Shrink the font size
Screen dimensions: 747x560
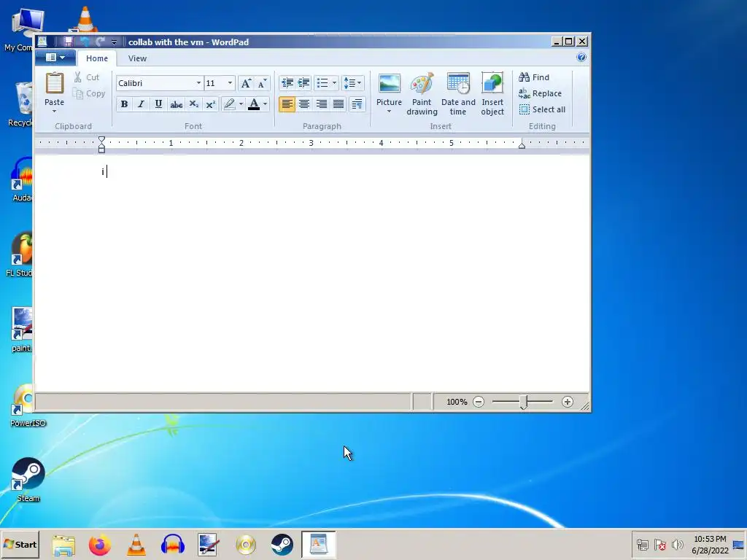coord(262,83)
